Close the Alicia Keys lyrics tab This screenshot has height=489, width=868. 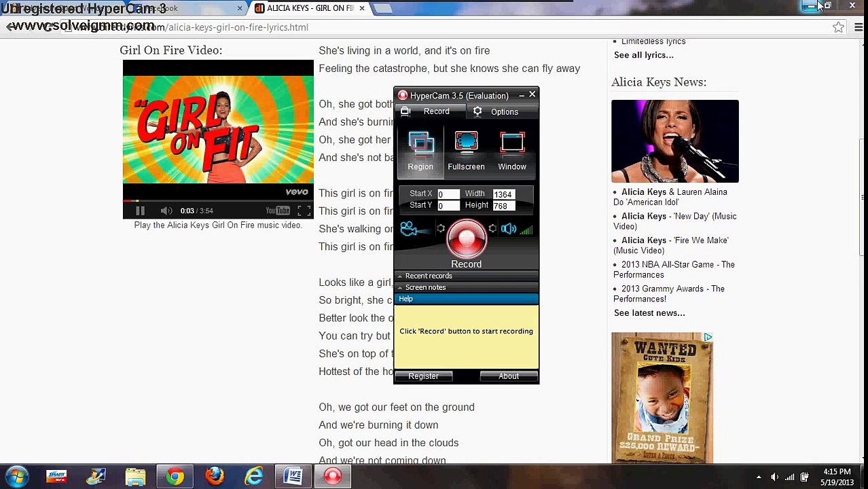click(362, 8)
